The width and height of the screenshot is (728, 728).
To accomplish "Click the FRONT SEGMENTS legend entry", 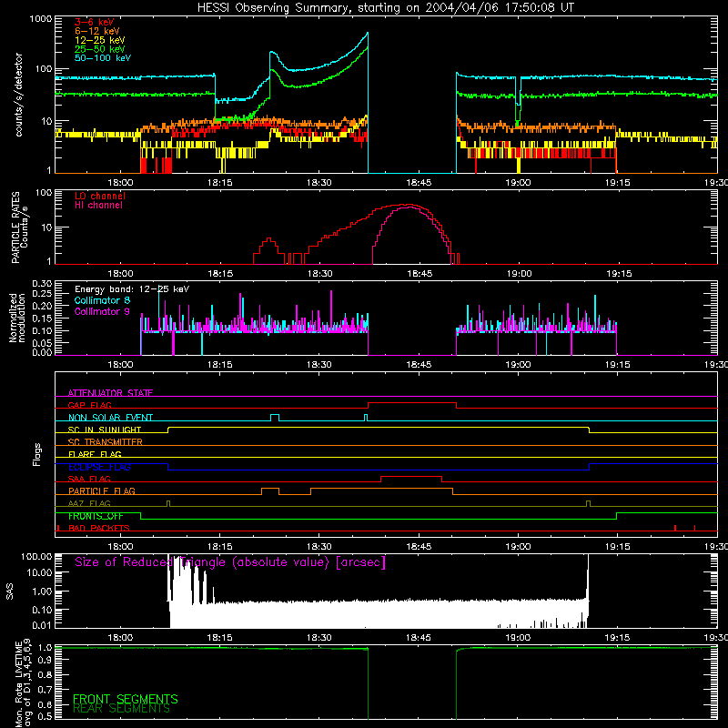I will click(126, 699).
